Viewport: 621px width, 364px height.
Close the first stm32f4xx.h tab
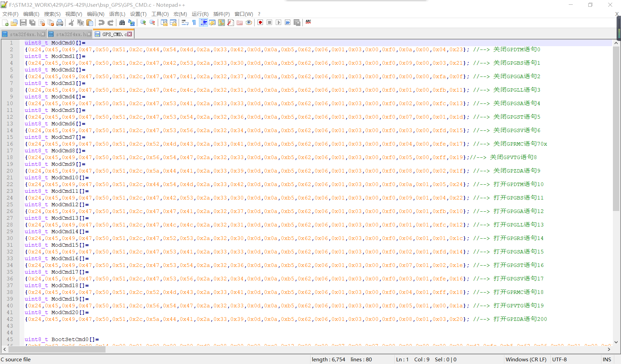click(x=43, y=34)
